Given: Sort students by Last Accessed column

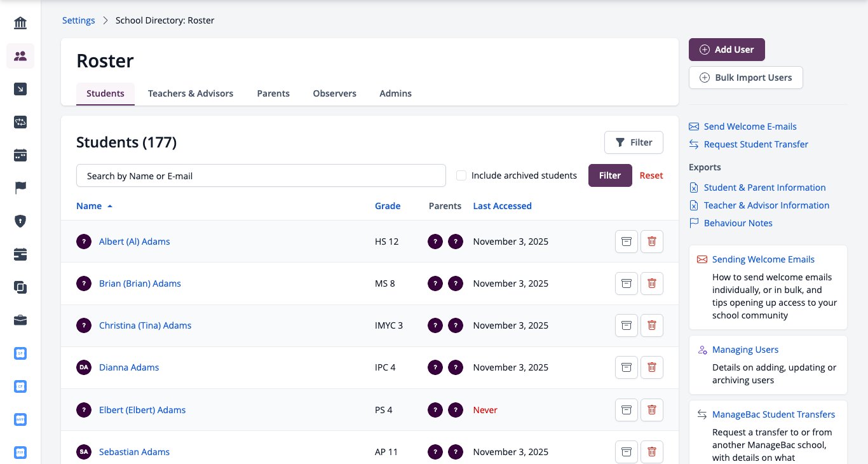Looking at the screenshot, I should click(502, 206).
